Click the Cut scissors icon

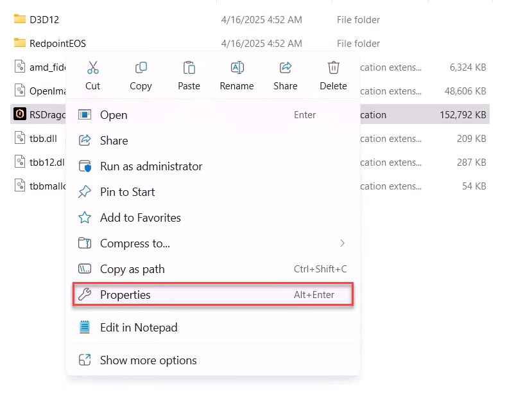click(92, 68)
